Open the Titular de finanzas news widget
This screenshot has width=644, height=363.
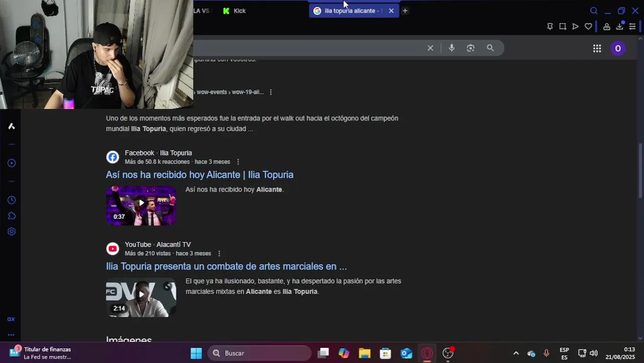point(40,353)
